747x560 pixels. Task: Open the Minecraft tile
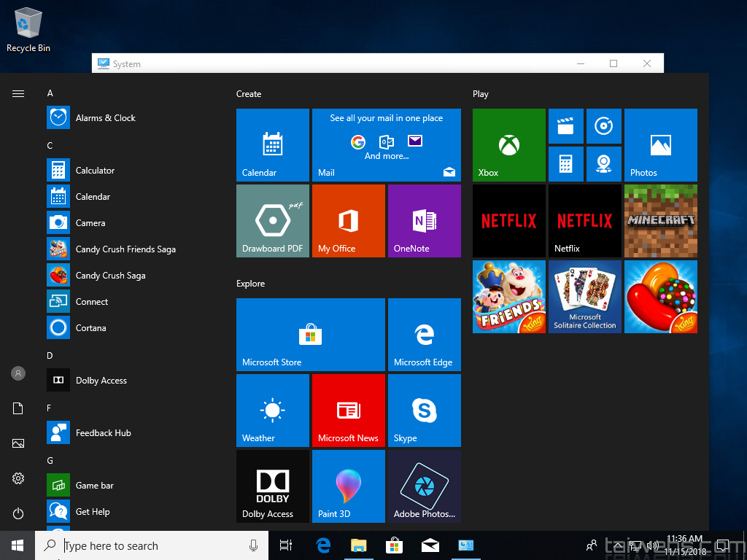tap(660, 221)
